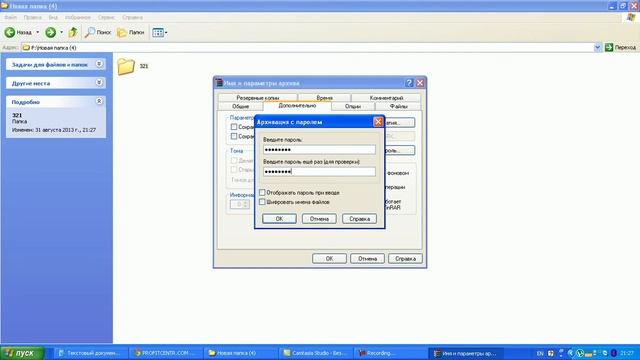Go up one folder level icon
Image resolution: width=640 pixels, height=360 pixels.
[x=73, y=32]
